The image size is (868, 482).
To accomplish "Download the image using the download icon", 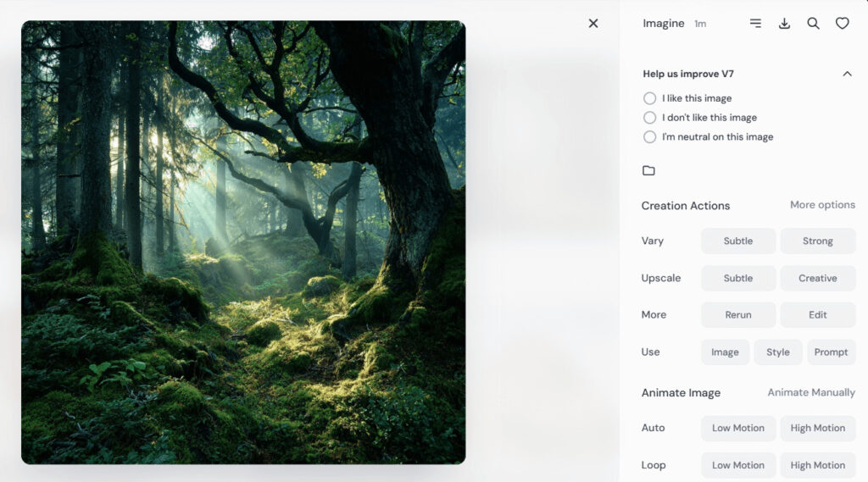I will point(784,23).
